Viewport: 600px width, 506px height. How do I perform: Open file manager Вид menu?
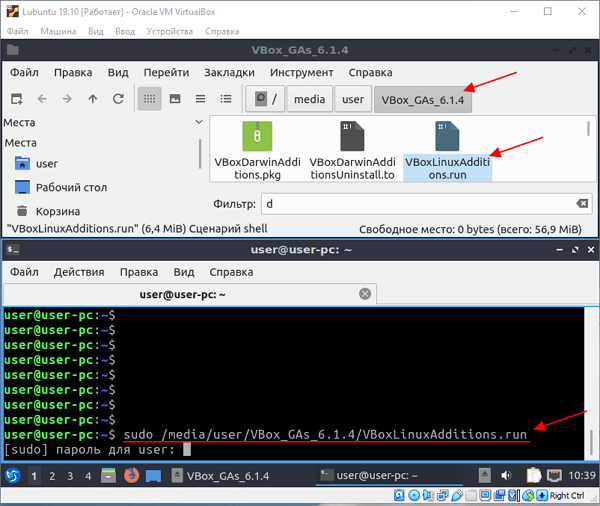point(118,72)
